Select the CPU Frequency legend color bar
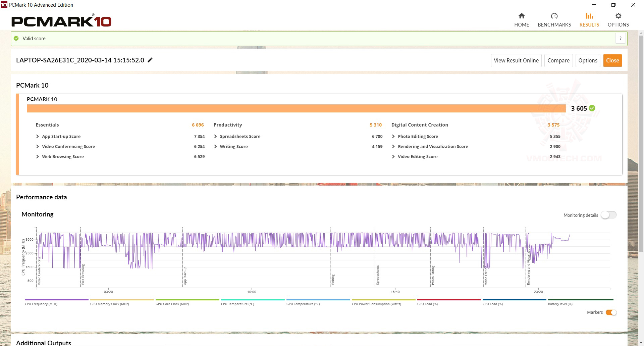This screenshot has height=346, width=644. 57,299
